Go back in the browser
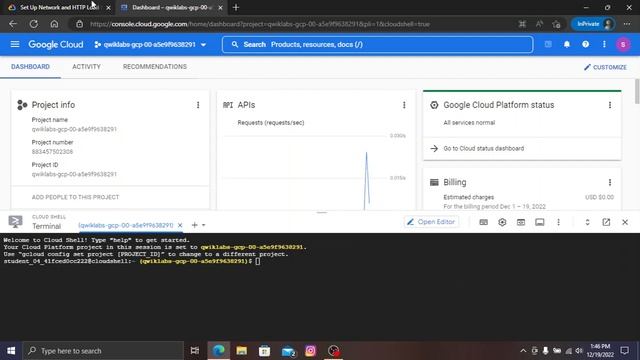The height and width of the screenshot is (360, 640). pos(13,24)
